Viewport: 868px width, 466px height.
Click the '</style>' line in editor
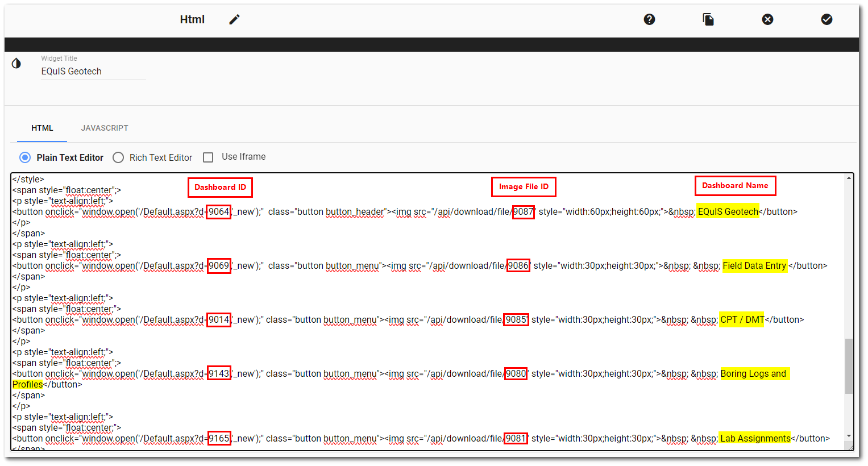28,179
